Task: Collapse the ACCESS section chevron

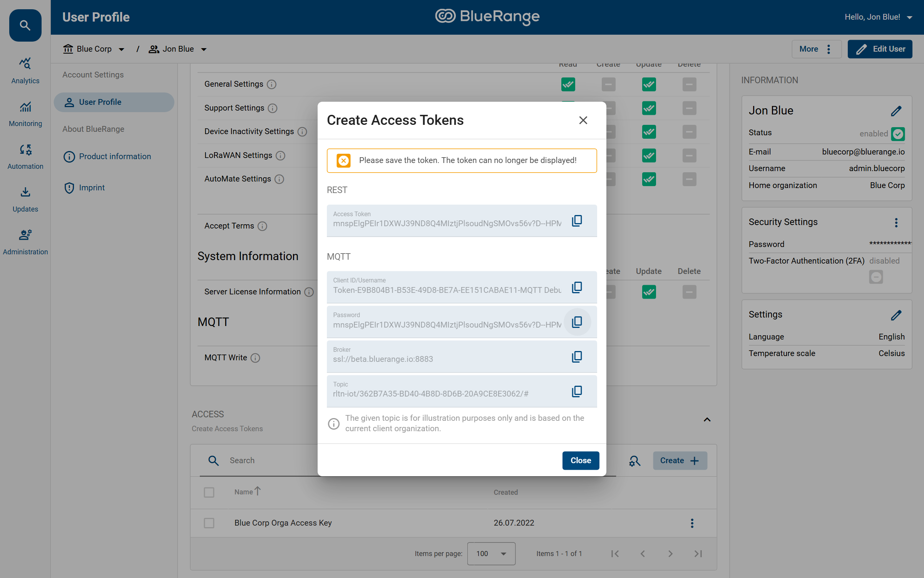Action: (707, 420)
